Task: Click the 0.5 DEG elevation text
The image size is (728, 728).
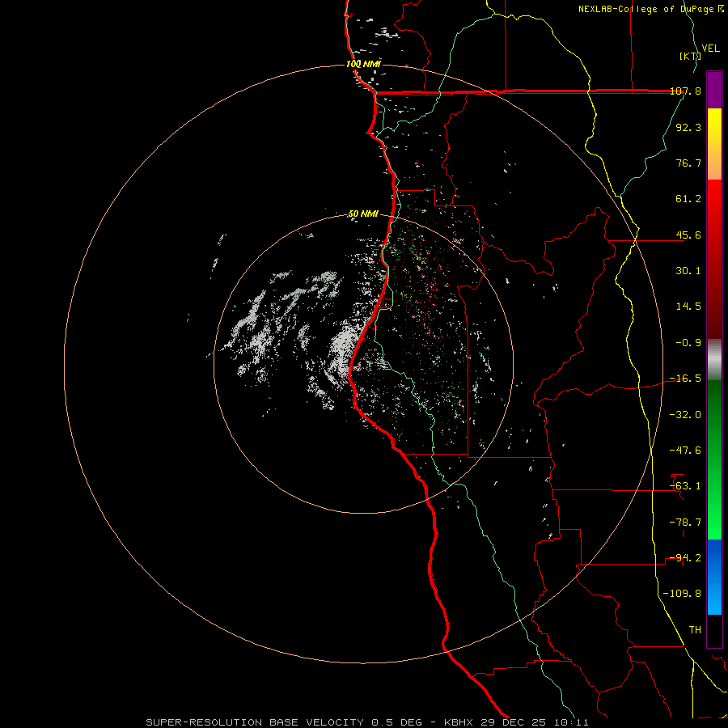Action: point(396,722)
